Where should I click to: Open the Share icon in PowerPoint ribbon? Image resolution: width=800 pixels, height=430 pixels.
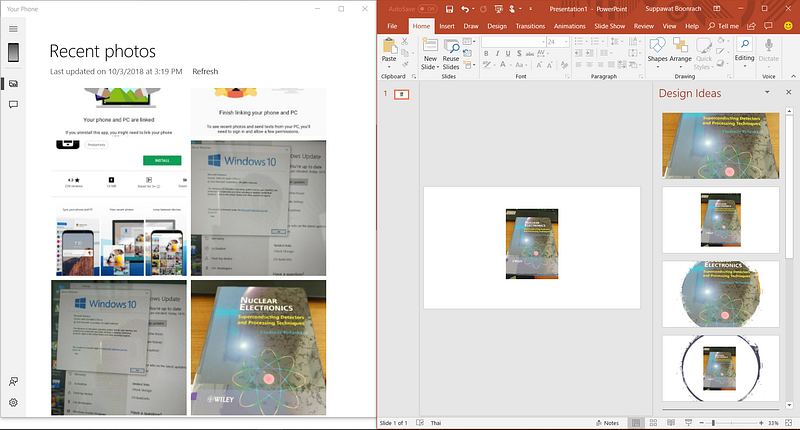[x=751, y=26]
